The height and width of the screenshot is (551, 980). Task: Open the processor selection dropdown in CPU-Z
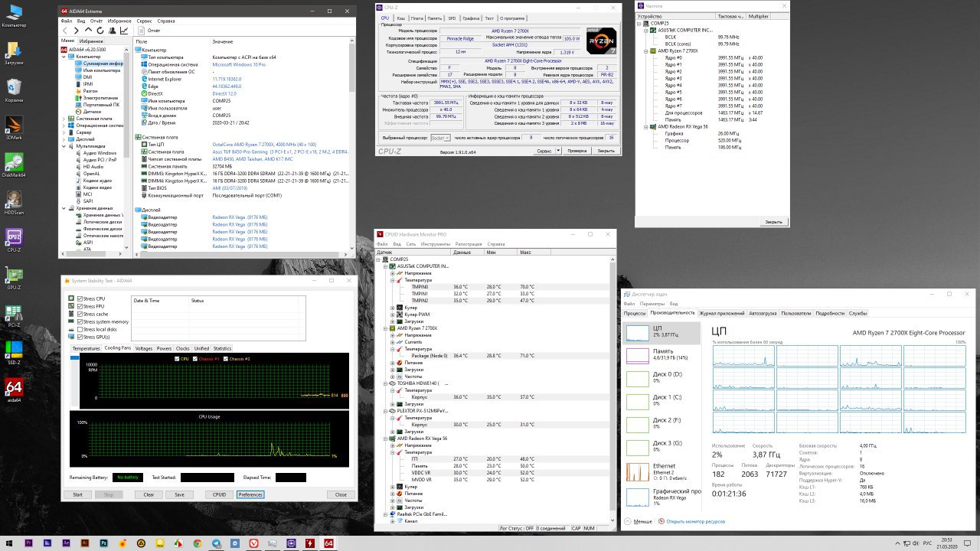click(439, 138)
